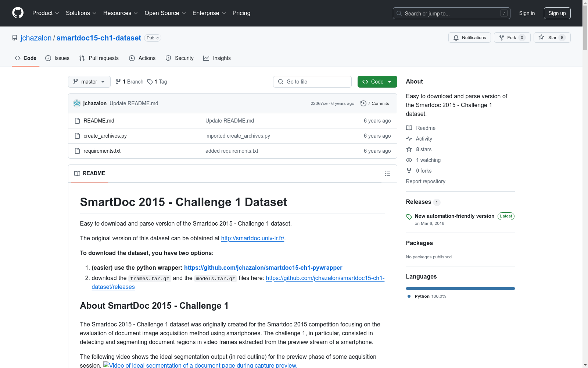
Task: View 1 Branch link
Action: coord(129,82)
